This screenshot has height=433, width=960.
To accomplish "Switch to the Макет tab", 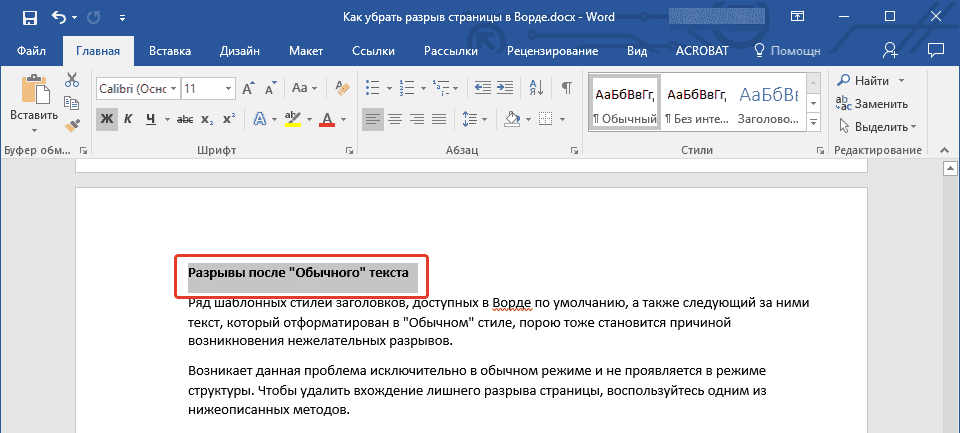I will pos(306,51).
